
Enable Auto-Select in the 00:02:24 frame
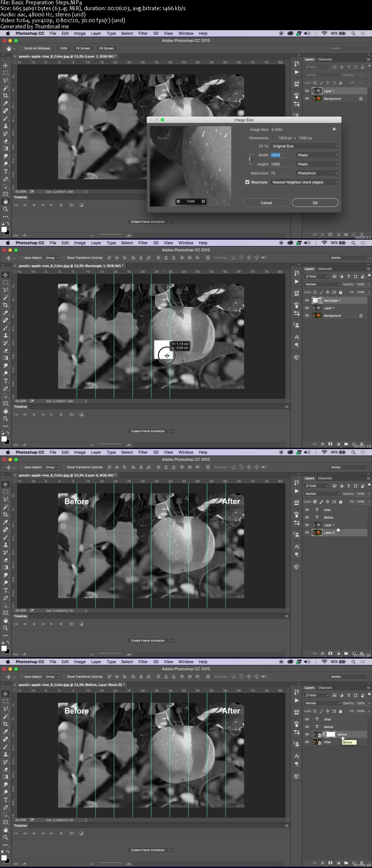tap(21, 258)
